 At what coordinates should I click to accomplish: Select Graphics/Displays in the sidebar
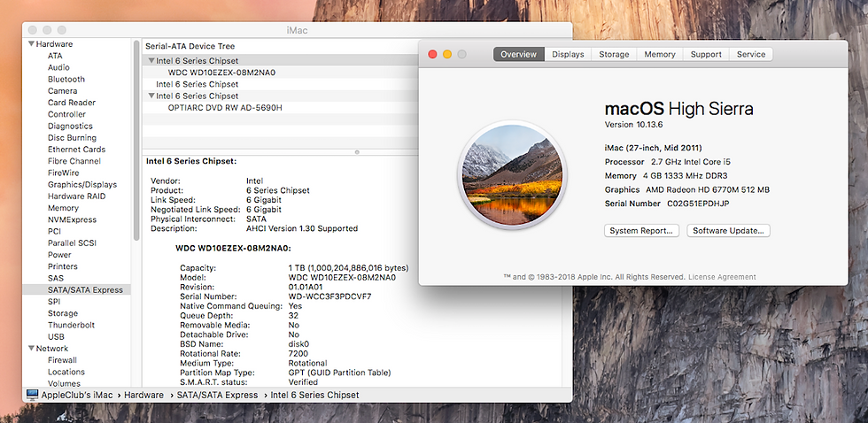[81, 185]
